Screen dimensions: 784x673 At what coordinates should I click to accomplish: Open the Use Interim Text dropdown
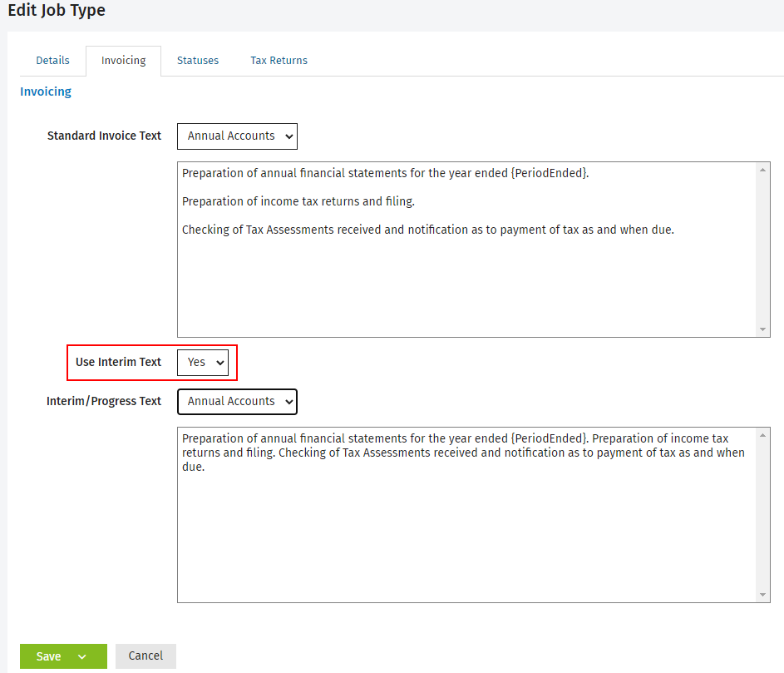coord(203,362)
